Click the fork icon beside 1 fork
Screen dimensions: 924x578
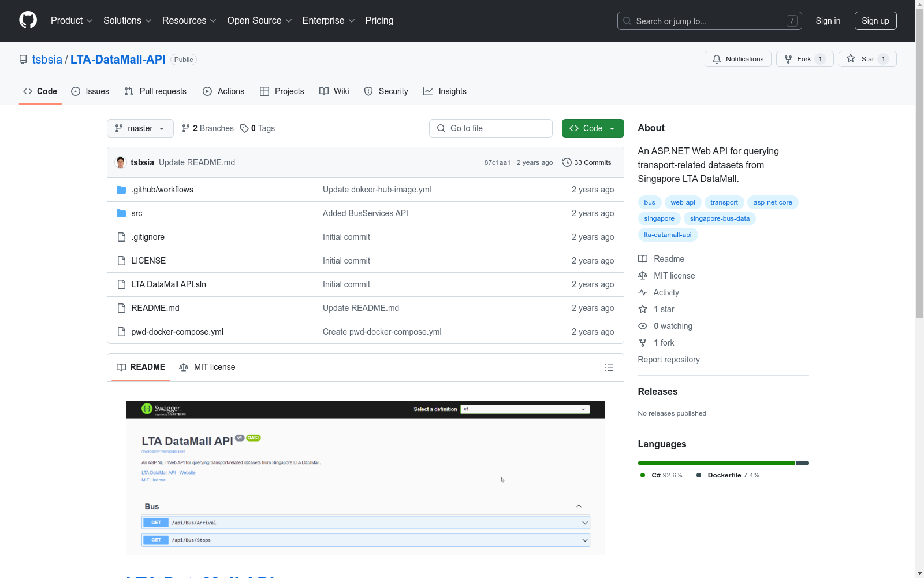click(643, 343)
